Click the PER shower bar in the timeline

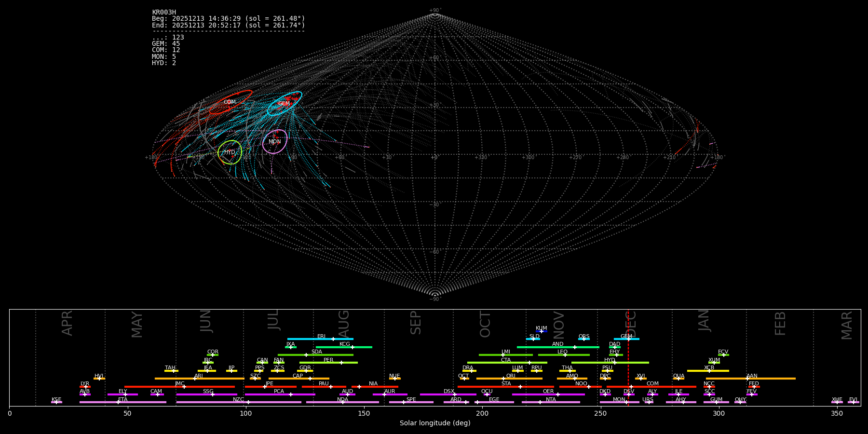click(328, 363)
